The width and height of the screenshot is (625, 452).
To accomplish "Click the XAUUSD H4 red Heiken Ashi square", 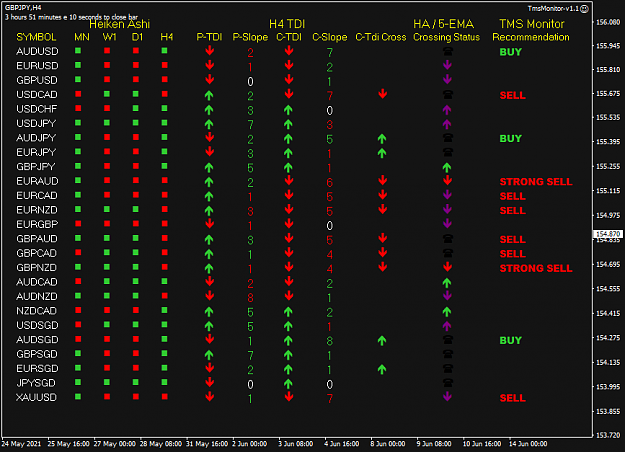I will click(x=165, y=397).
